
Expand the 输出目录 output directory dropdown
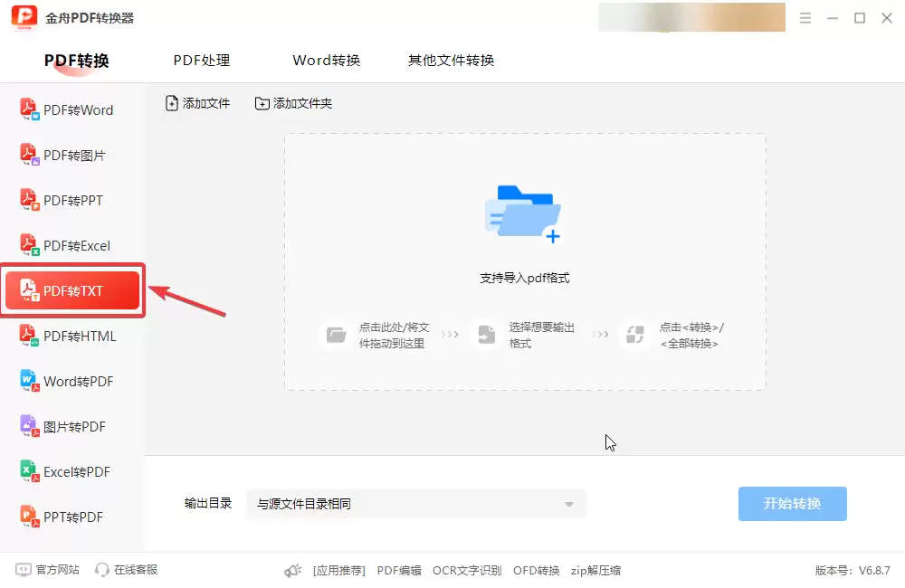click(x=568, y=504)
